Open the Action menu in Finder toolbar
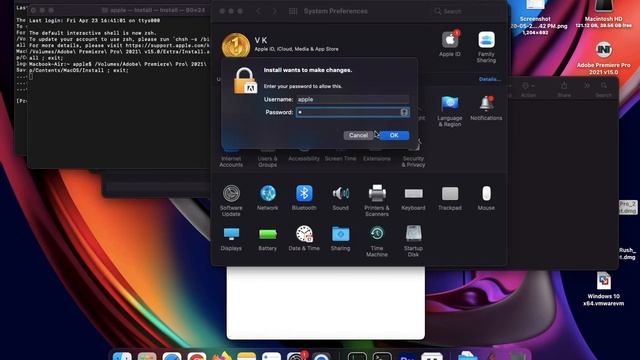The width and height of the screenshot is (640, 360). [x=528, y=89]
